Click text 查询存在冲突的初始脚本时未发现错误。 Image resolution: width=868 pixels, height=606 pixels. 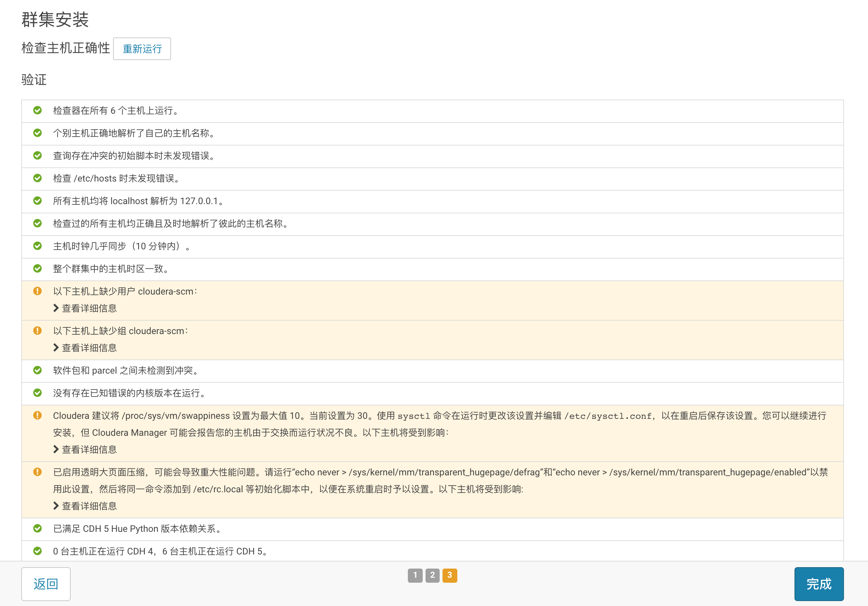(x=134, y=156)
